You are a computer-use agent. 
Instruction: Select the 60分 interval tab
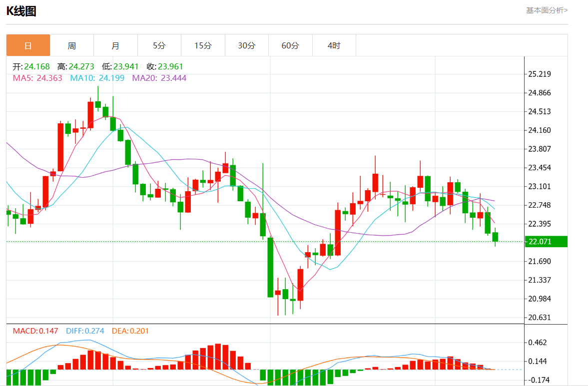point(290,45)
